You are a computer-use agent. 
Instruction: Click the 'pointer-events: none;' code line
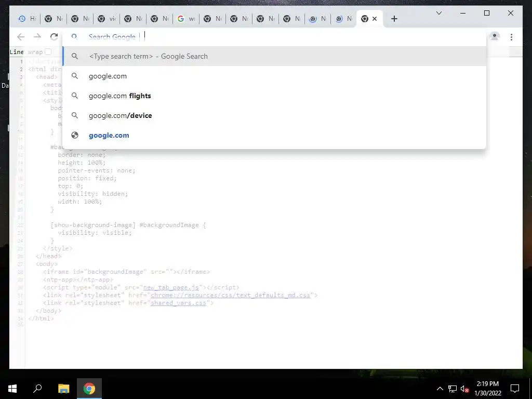pos(96,170)
